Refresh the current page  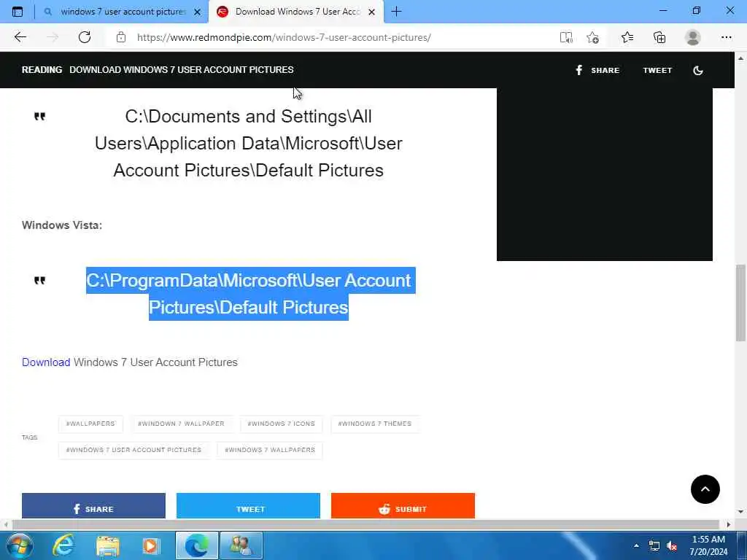(85, 37)
